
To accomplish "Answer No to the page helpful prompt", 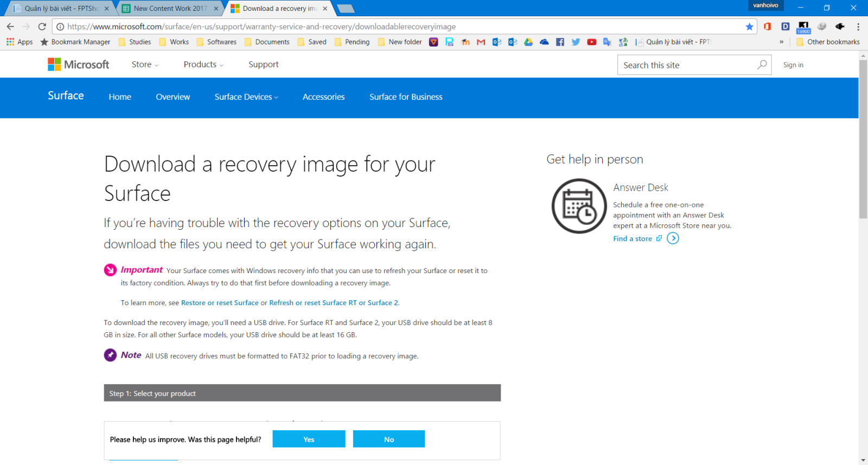I will pos(389,439).
